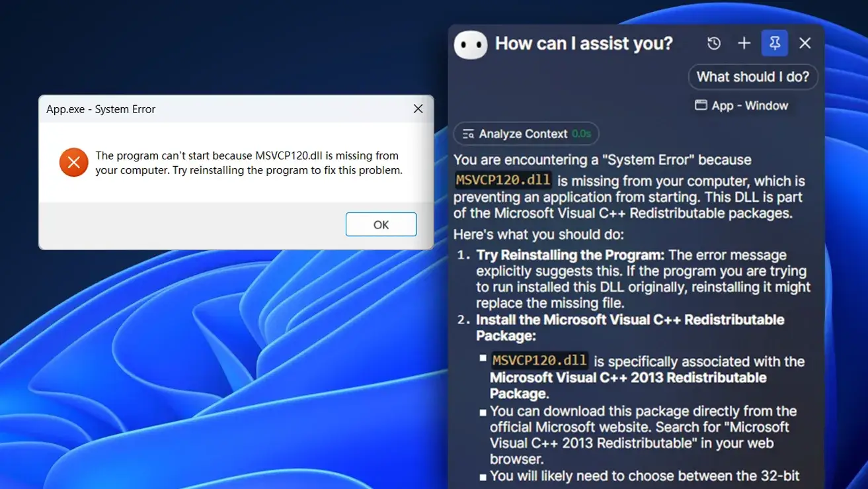
Task: Open chat history in the assistant panel
Action: [x=713, y=44]
